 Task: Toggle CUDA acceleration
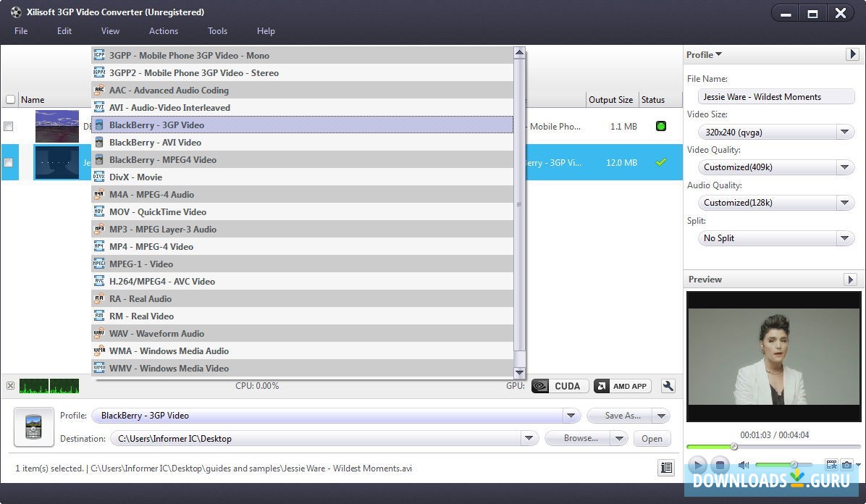pos(558,386)
